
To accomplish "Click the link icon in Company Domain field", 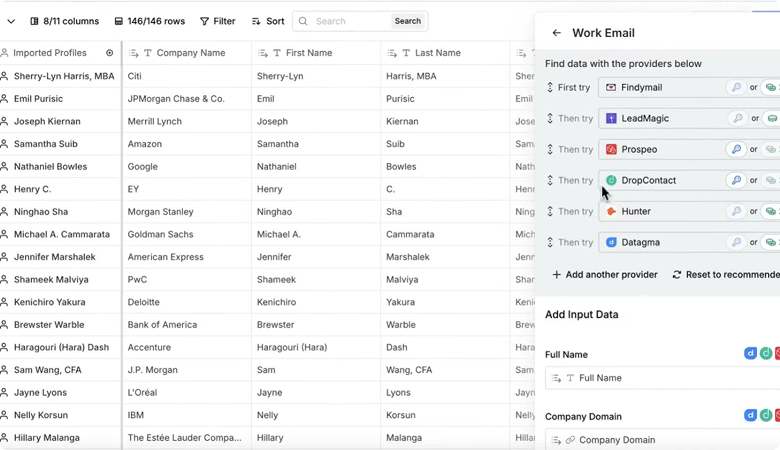I will [570, 440].
